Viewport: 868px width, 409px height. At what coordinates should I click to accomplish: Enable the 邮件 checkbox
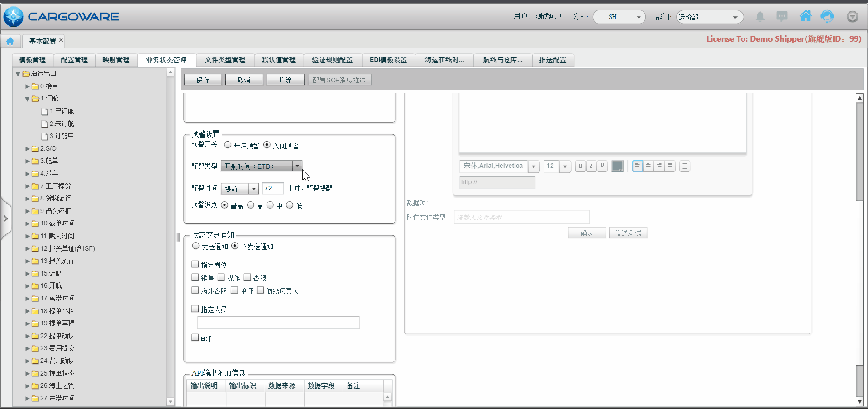[x=196, y=338]
